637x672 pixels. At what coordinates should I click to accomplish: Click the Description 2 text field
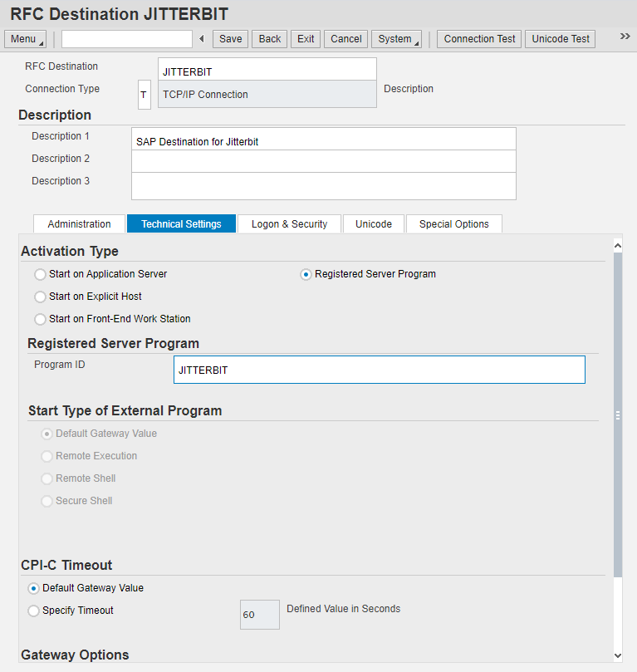tap(323, 161)
